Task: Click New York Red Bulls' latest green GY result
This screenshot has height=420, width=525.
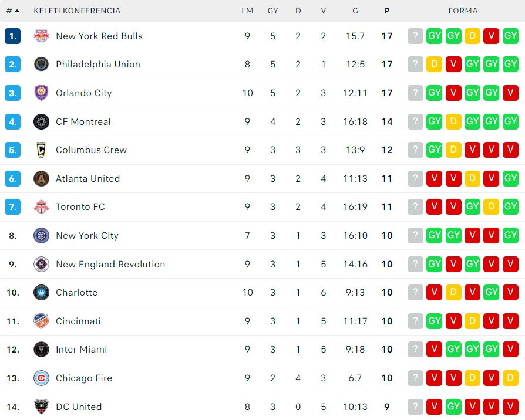Action: pos(510,36)
